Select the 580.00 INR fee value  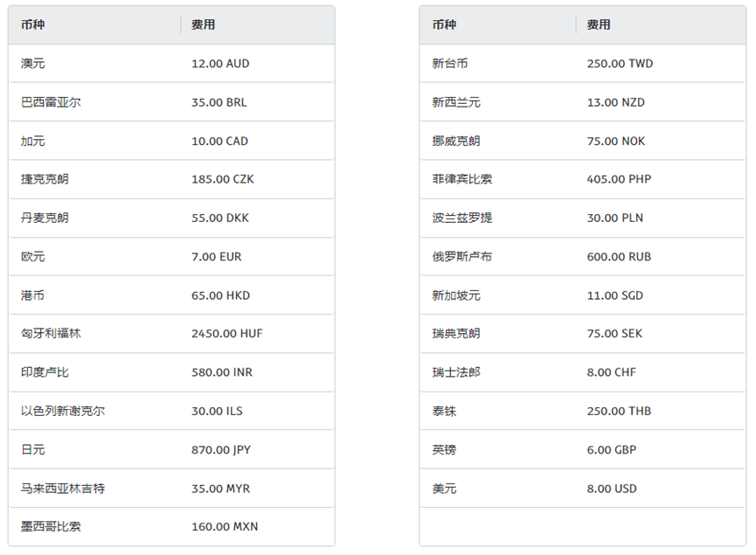pos(222,372)
